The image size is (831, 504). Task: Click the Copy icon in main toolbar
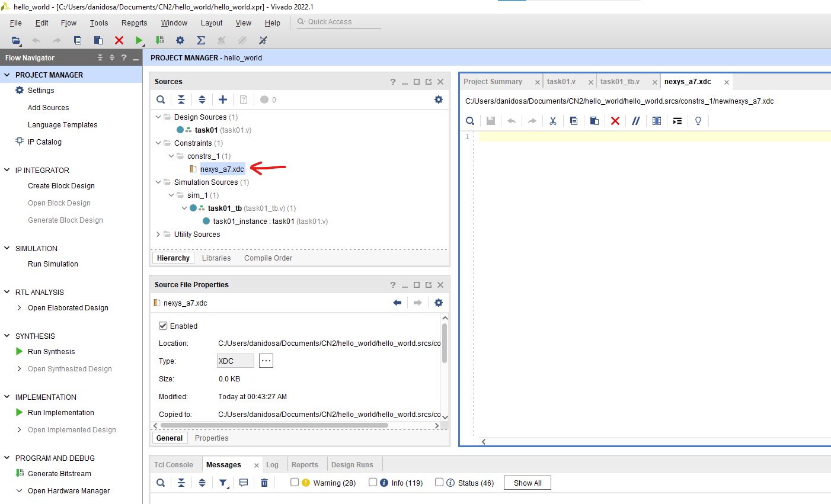click(78, 40)
